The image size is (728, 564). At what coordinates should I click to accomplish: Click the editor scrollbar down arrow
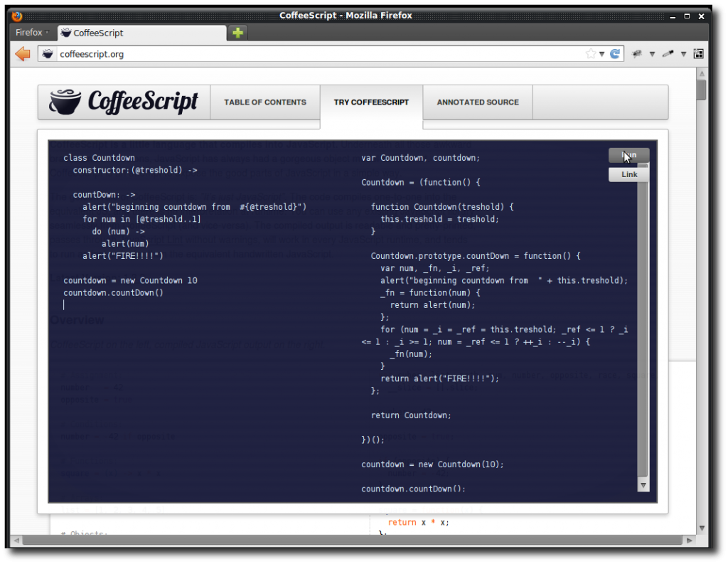point(643,485)
